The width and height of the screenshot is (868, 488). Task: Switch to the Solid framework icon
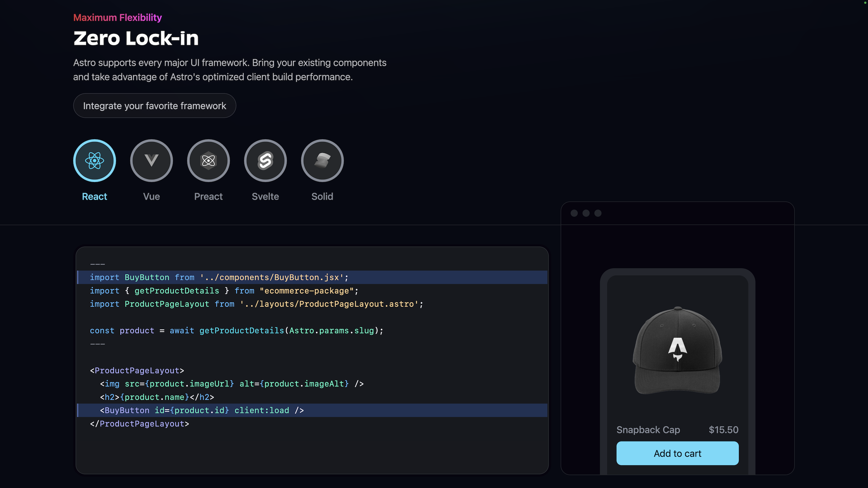tap(322, 161)
